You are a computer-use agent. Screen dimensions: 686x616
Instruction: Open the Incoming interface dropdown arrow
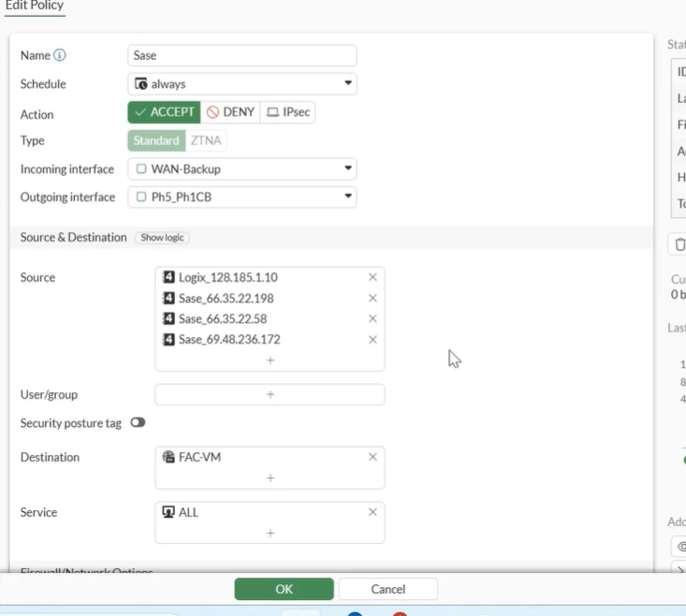point(348,168)
